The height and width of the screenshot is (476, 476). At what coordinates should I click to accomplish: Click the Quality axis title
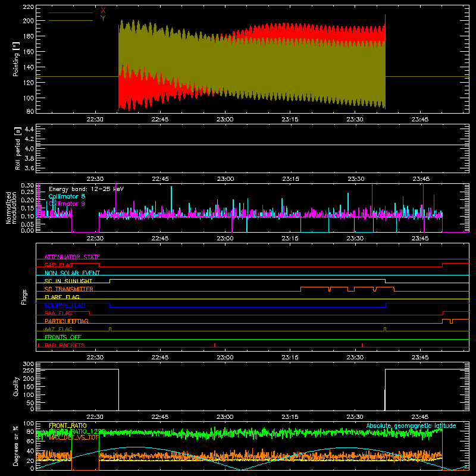coord(16,386)
